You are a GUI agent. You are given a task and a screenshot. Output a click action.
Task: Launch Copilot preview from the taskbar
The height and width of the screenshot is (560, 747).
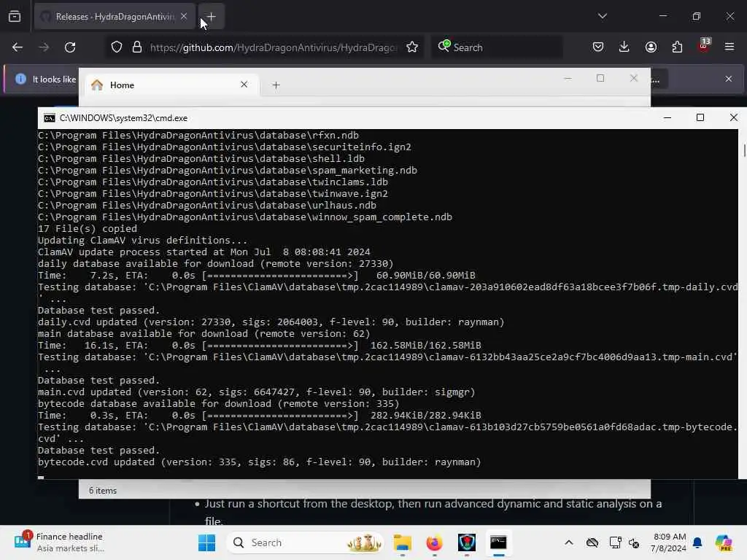click(x=724, y=542)
